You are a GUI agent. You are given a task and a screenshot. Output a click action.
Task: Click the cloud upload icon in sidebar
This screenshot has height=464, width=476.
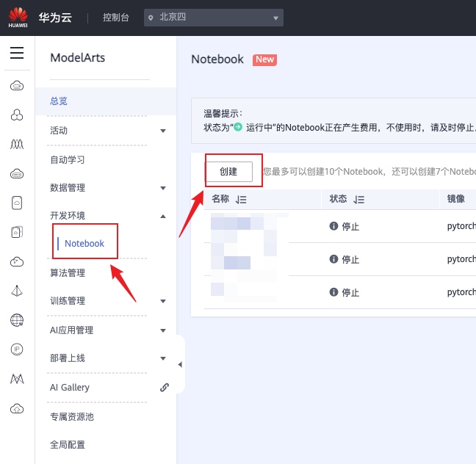click(17, 408)
